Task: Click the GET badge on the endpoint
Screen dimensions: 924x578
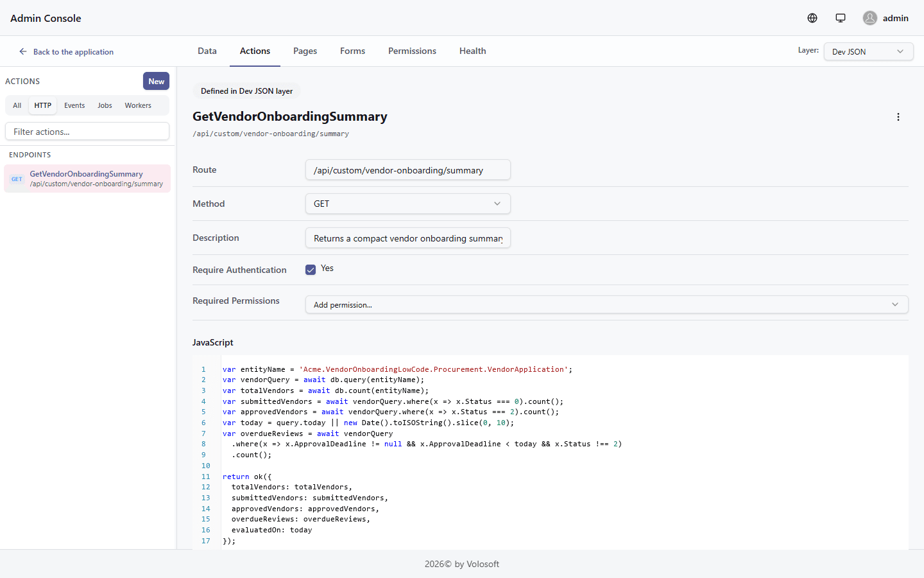Action: click(x=17, y=179)
